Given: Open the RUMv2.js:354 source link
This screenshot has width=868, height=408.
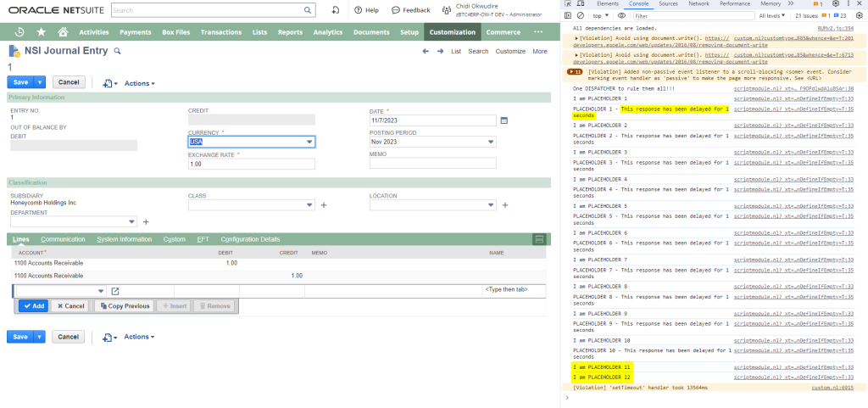Looking at the screenshot, I should (835, 28).
